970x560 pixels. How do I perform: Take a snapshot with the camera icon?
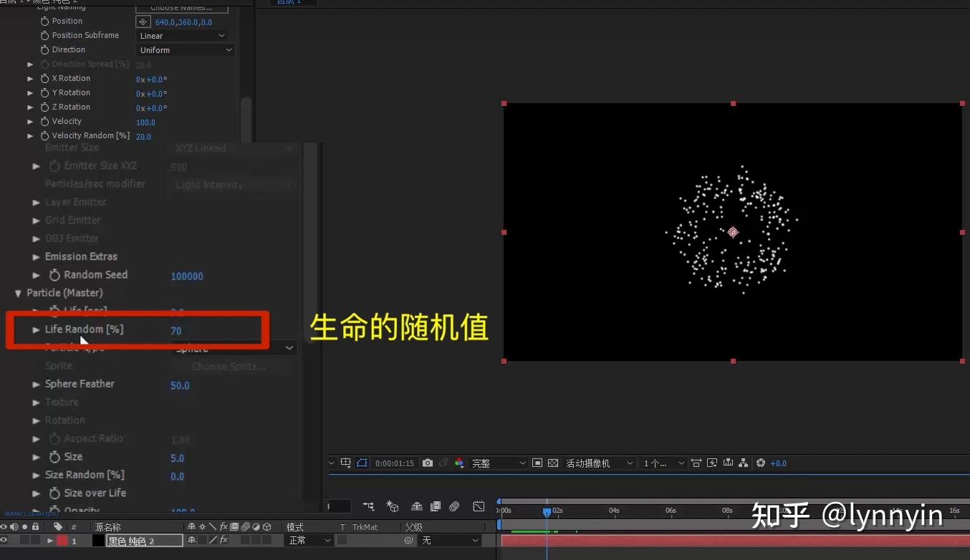(427, 463)
